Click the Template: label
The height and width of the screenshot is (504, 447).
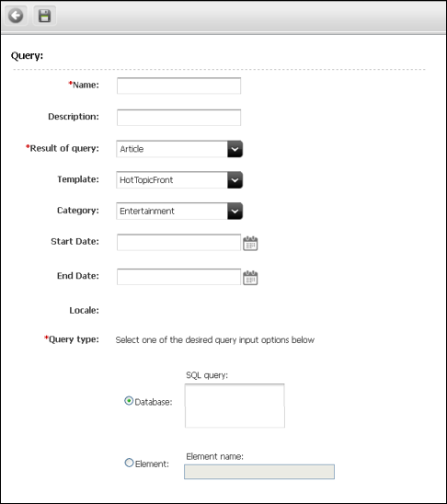[x=78, y=179]
